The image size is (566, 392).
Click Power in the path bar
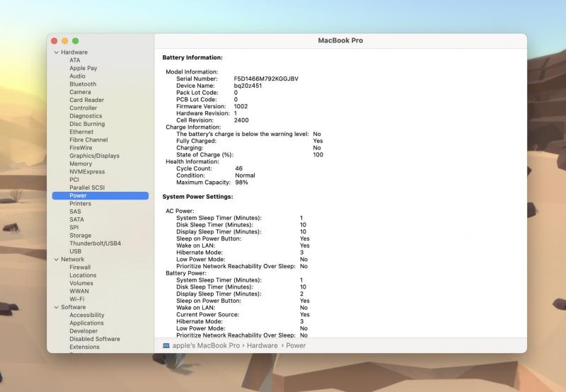(296, 345)
